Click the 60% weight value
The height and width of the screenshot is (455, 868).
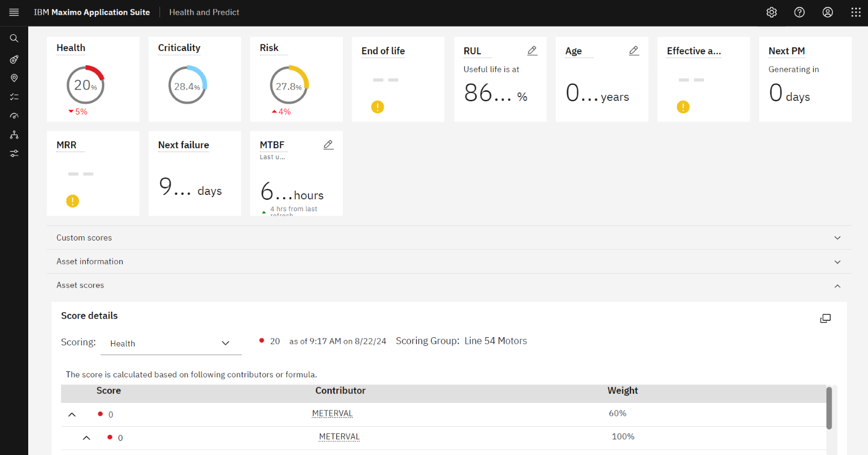click(617, 413)
